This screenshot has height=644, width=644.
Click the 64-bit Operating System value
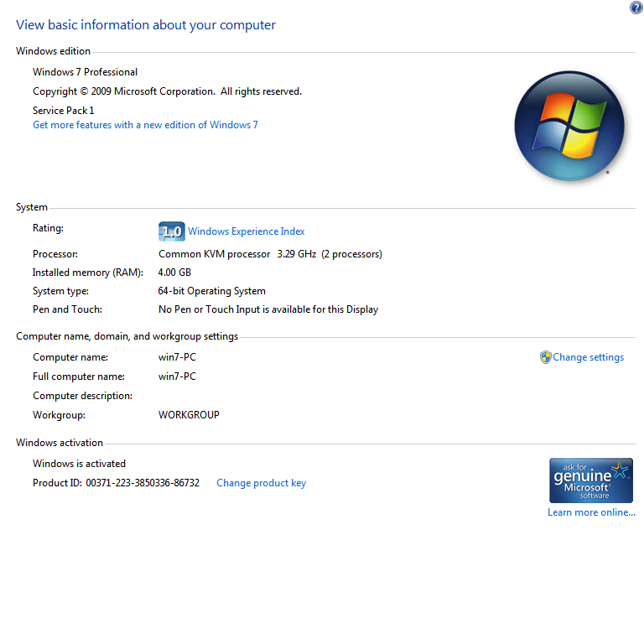click(212, 291)
